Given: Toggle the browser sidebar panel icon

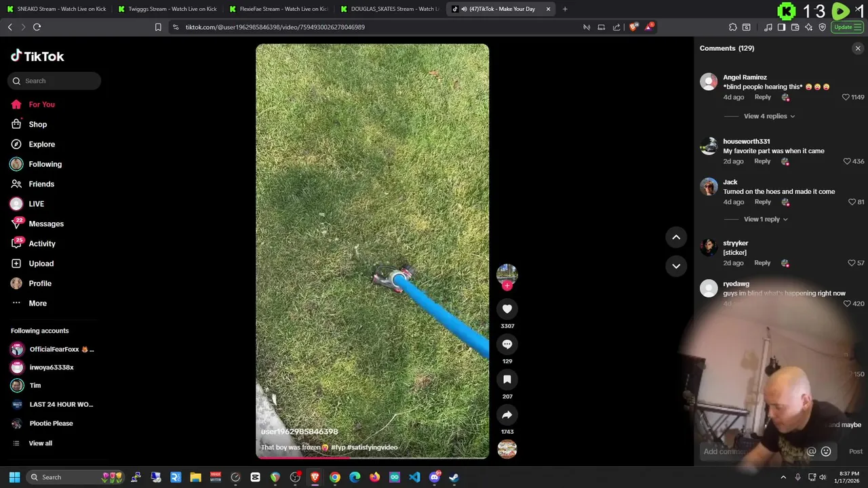Looking at the screenshot, I should point(781,27).
